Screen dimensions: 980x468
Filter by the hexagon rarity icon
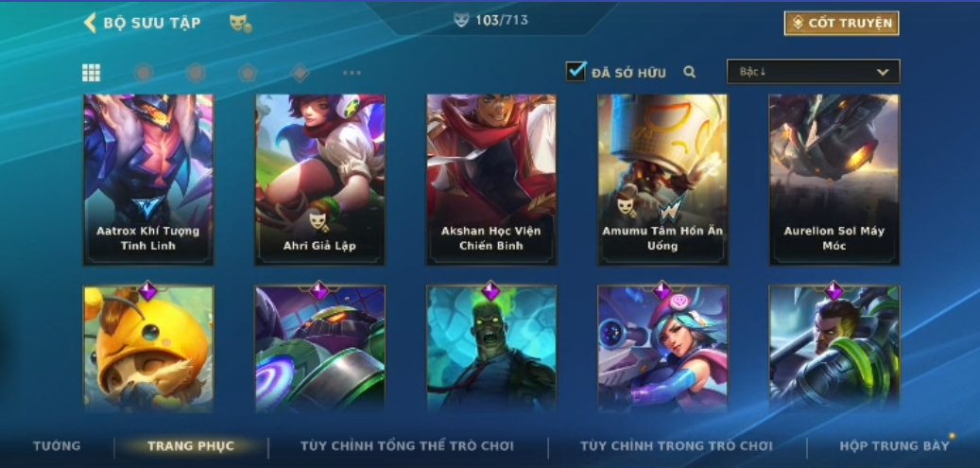tap(196, 73)
